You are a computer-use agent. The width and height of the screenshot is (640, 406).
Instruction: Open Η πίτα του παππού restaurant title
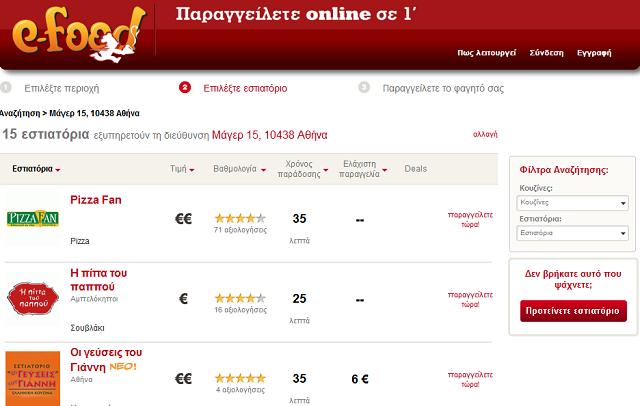tap(98, 280)
